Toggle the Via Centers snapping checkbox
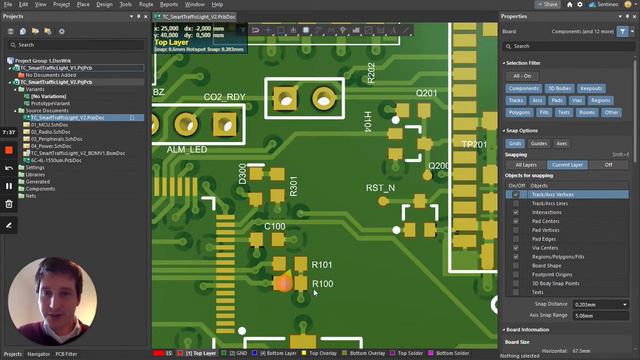 click(516, 248)
